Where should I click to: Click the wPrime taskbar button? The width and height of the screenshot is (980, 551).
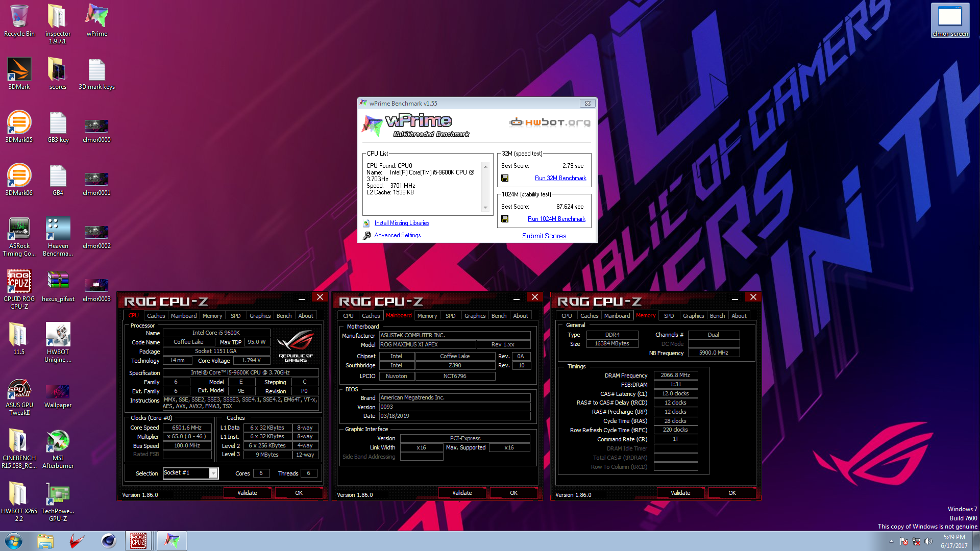[171, 541]
